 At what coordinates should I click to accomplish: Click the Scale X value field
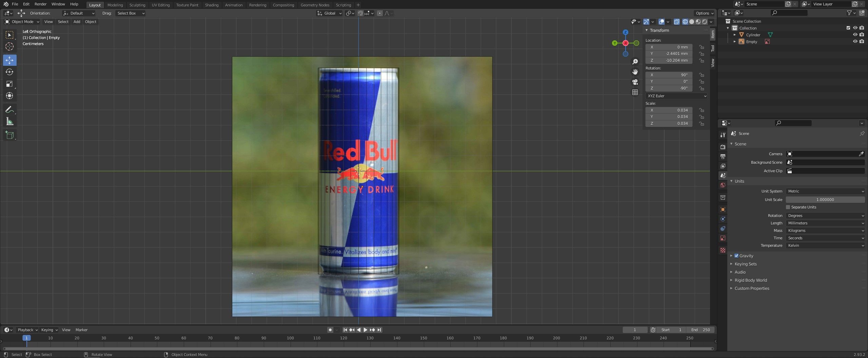[669, 110]
